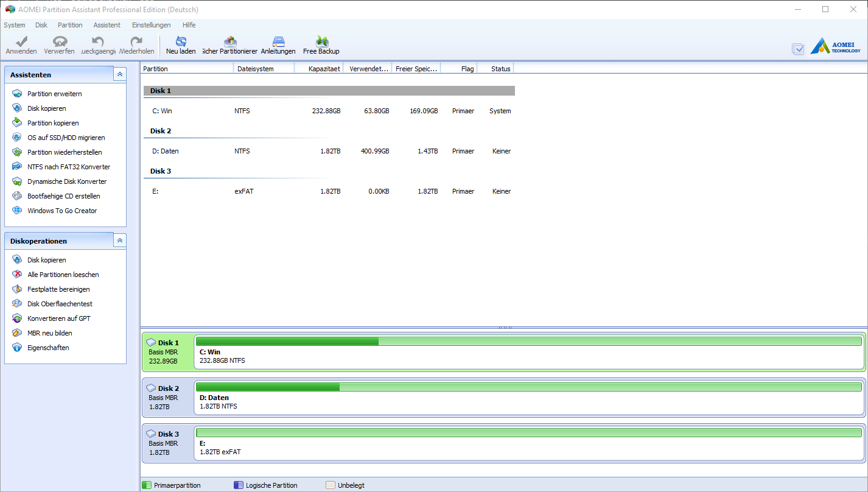
Task: Click the MBR neu bilden icon
Action: [17, 333]
